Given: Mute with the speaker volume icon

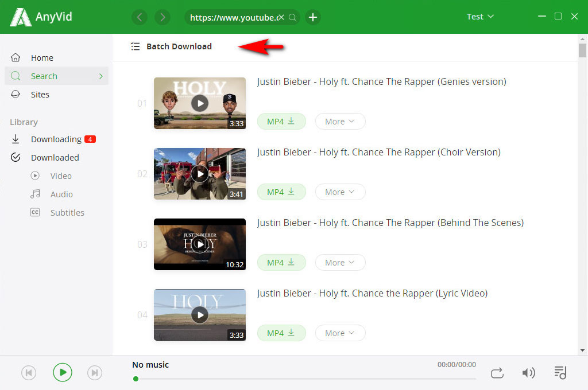Looking at the screenshot, I should point(528,373).
